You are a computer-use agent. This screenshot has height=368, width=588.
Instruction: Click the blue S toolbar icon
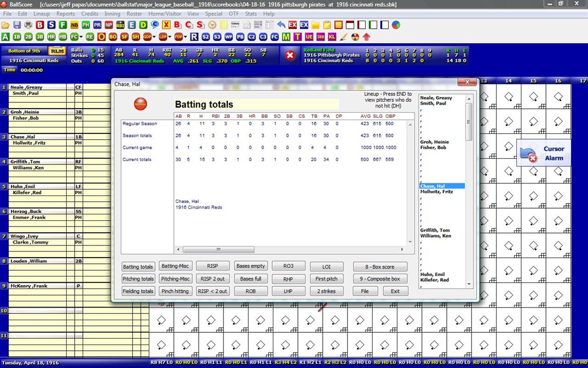[51, 25]
